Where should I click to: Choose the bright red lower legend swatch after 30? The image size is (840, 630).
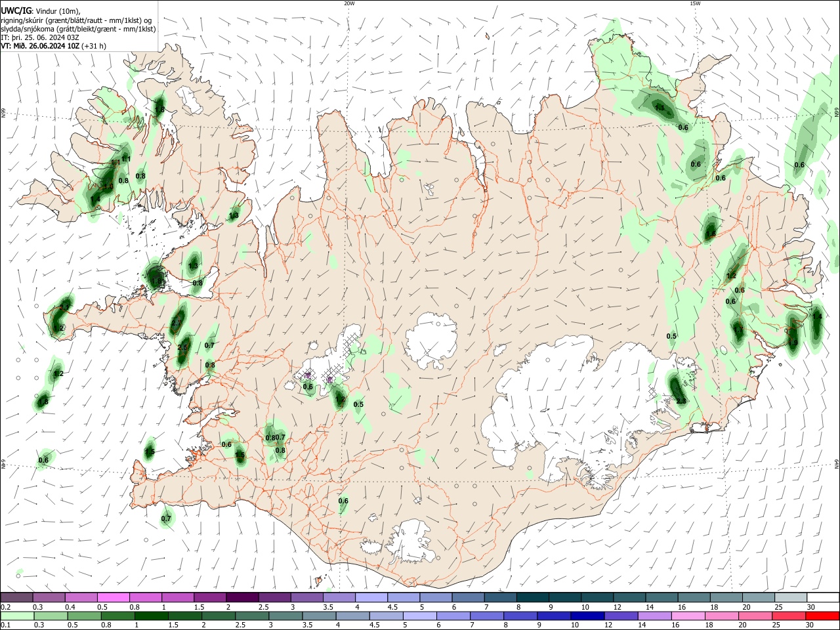822,616
